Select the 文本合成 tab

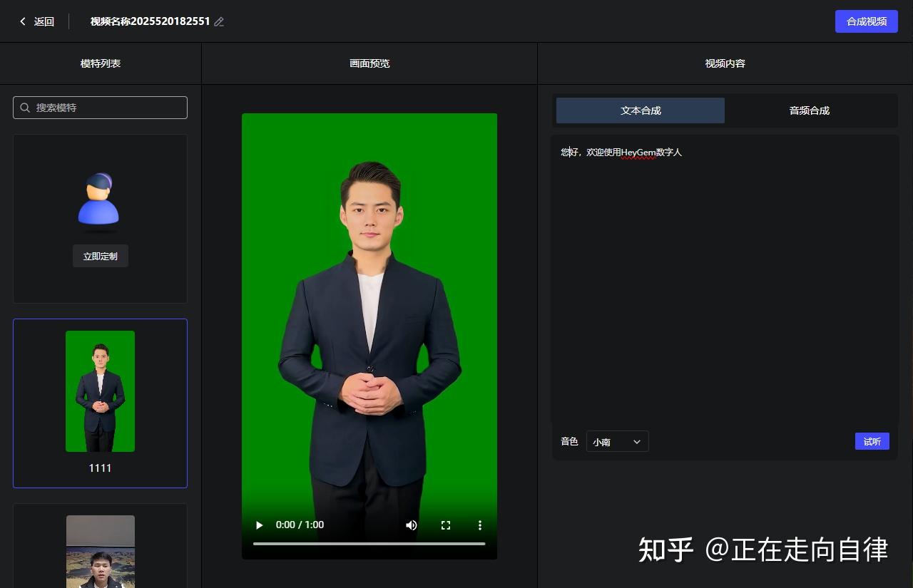[640, 110]
